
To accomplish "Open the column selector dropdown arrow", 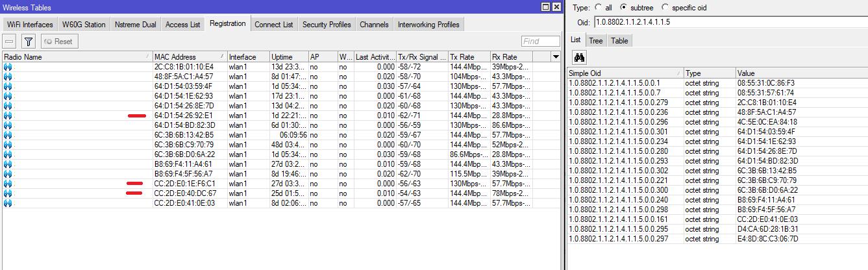I will (x=556, y=57).
